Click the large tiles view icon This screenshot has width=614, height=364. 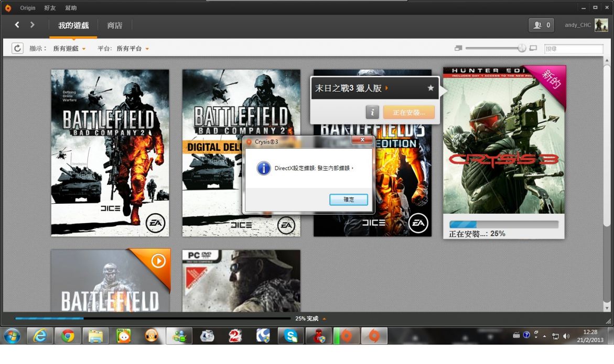click(x=533, y=48)
